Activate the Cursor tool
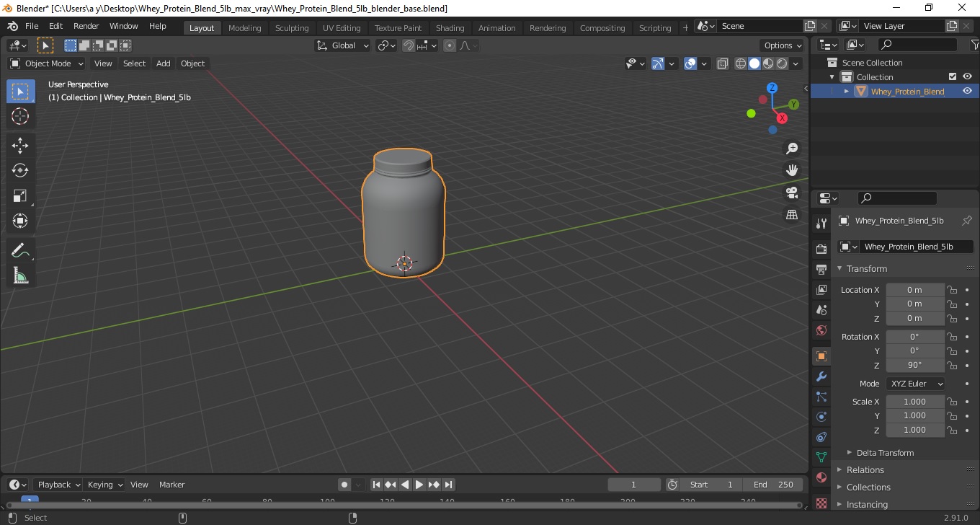Screen dimensions: 980x525 point(20,116)
